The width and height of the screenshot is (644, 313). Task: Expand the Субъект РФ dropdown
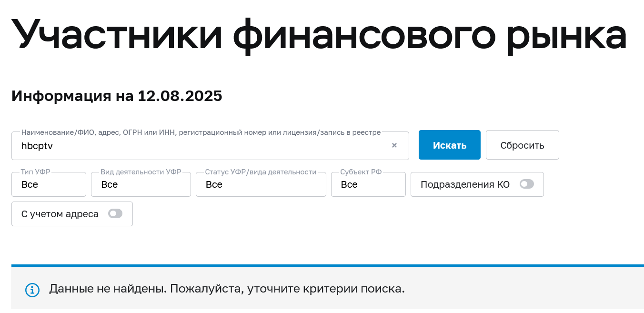click(x=368, y=185)
